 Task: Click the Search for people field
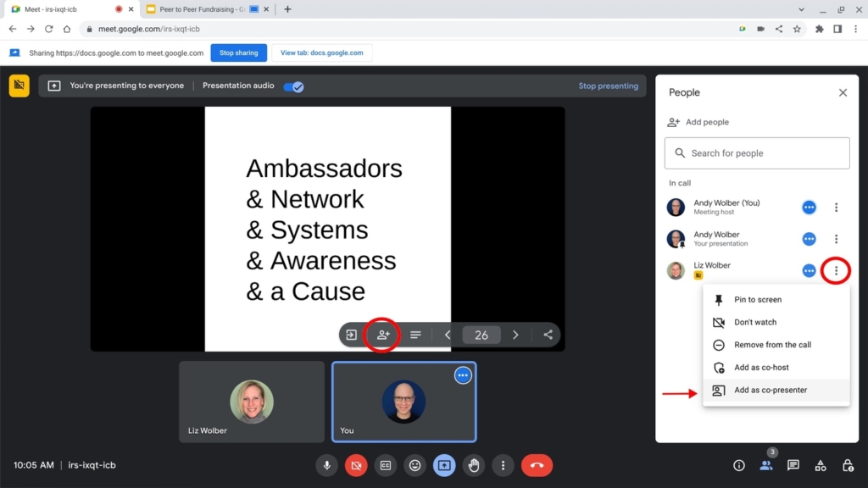[756, 153]
